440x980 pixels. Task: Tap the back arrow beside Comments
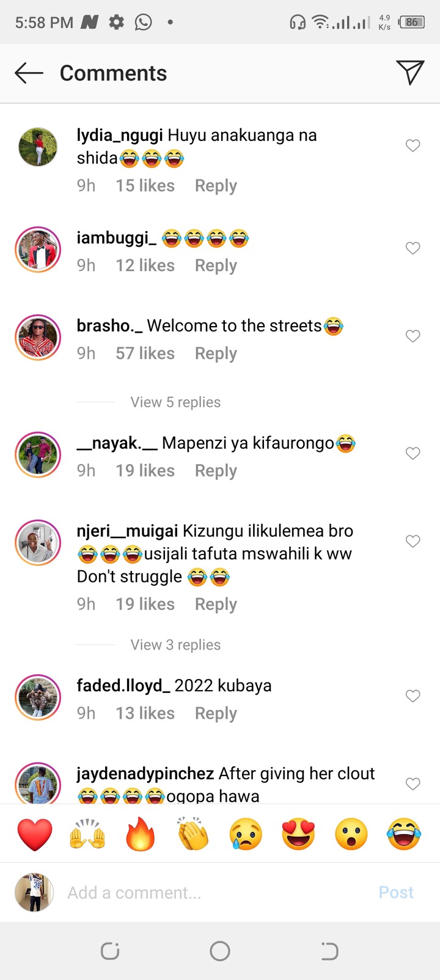pyautogui.click(x=29, y=73)
